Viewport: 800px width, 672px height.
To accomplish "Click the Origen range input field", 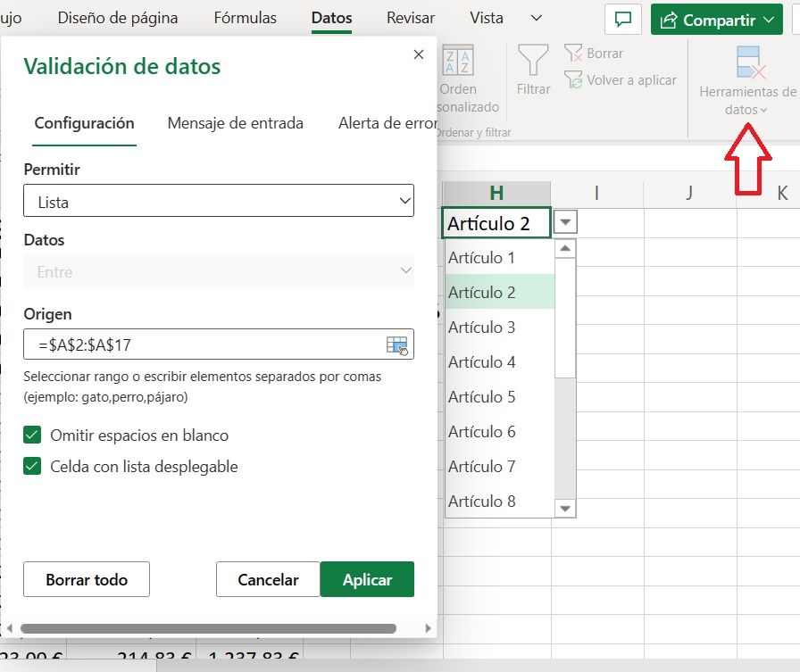I will 205,344.
